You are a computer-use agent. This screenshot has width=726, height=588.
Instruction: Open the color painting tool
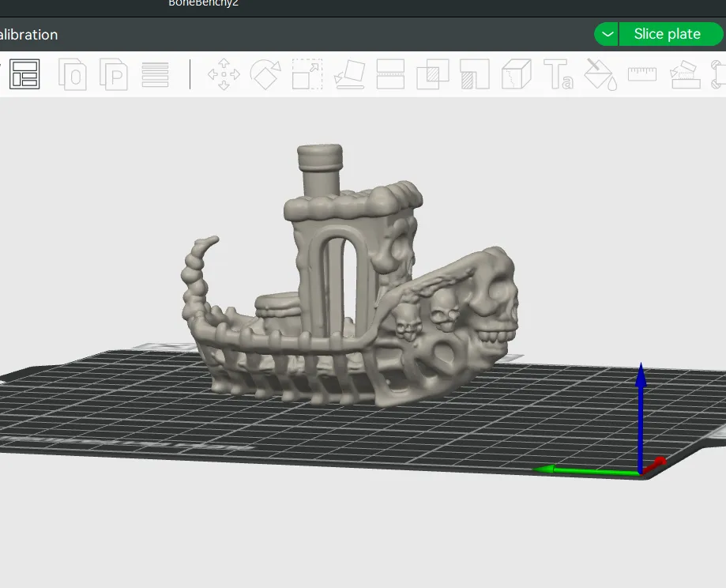[x=599, y=74]
